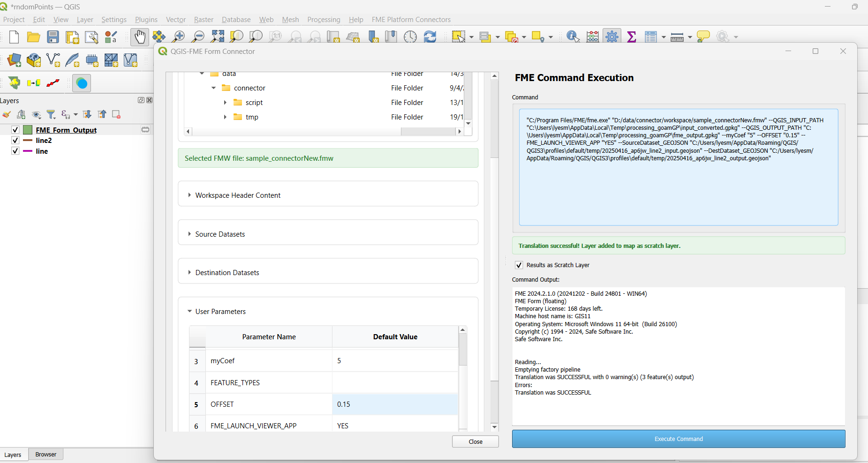Open Manage Map Themes eye dropdown
Screen dimensions: 868x463
point(36,114)
